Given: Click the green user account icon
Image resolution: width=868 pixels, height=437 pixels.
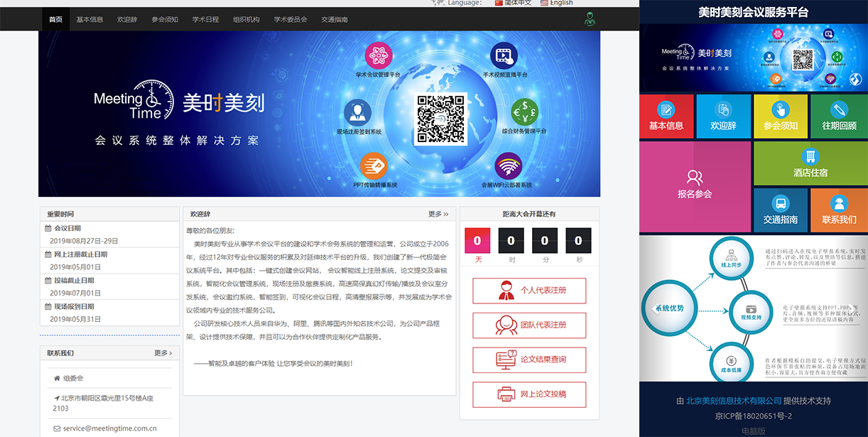Looking at the screenshot, I should pos(590,19).
